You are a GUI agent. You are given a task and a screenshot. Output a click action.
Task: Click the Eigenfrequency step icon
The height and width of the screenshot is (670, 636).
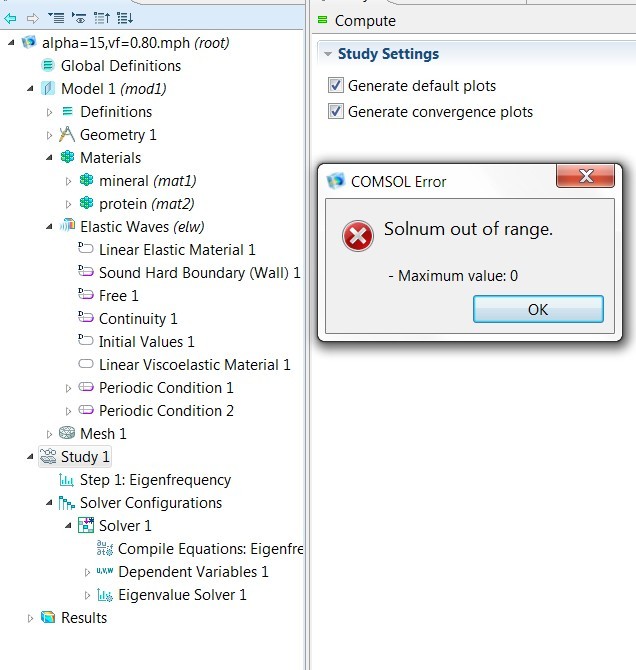point(66,480)
